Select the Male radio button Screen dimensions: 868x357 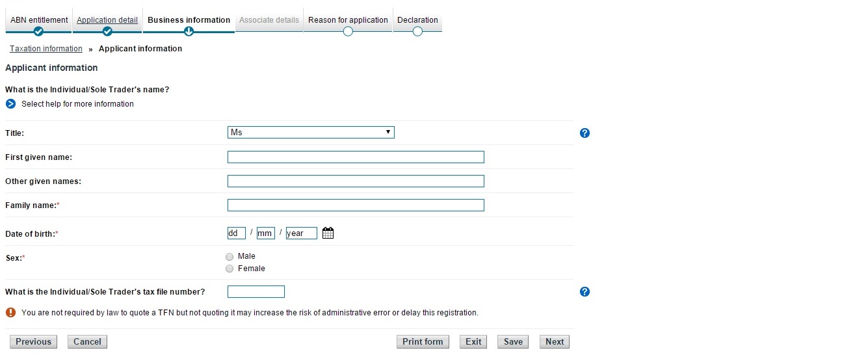[x=230, y=257]
